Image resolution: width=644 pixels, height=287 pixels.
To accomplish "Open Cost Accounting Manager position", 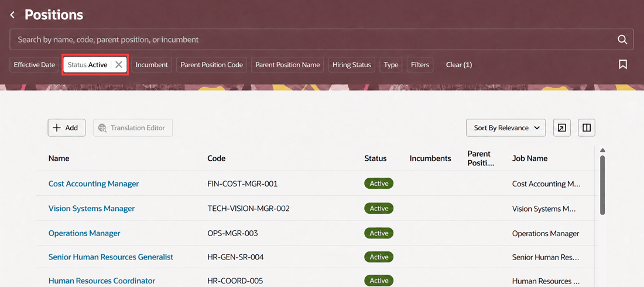I will (x=94, y=184).
